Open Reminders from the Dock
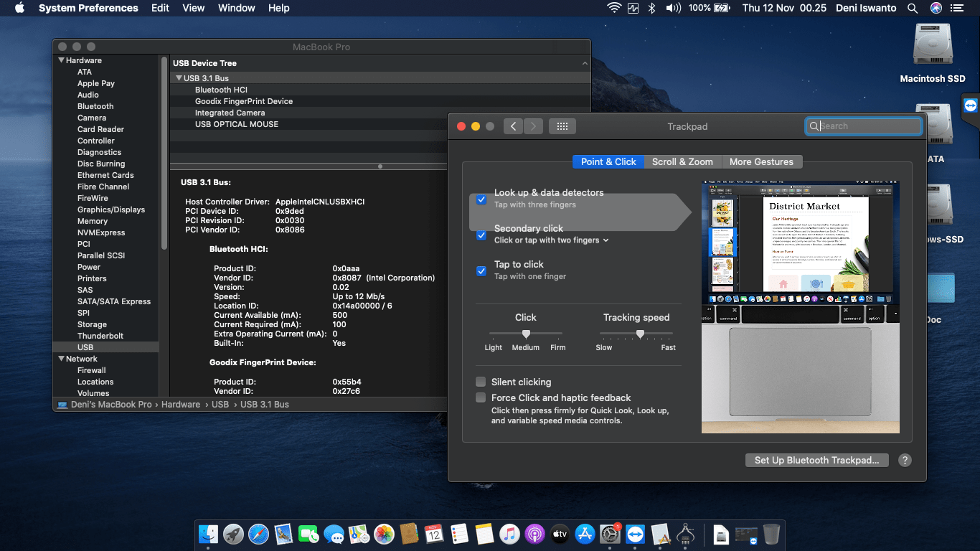 point(459,534)
